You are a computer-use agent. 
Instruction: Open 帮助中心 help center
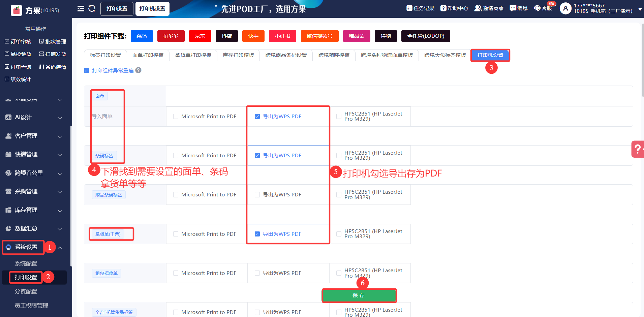point(454,8)
